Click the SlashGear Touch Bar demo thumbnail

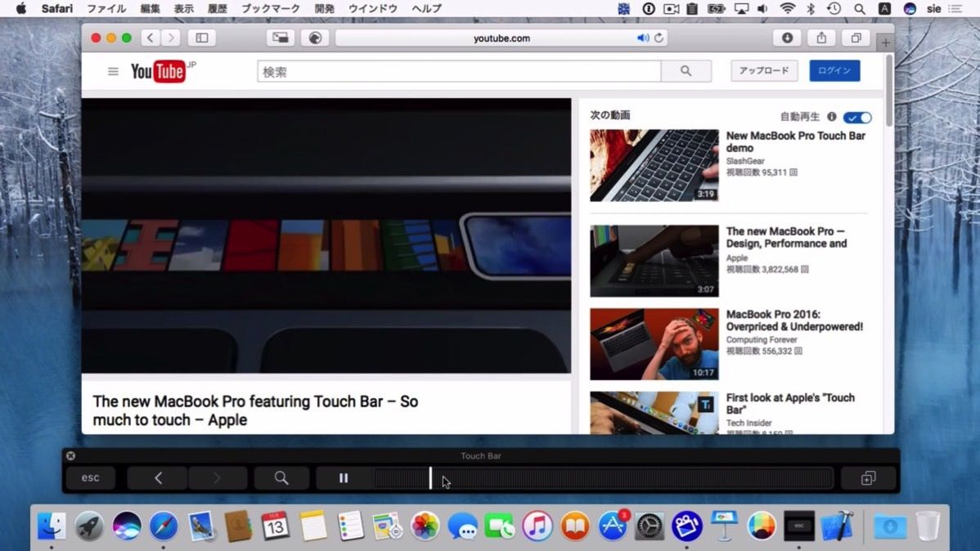[654, 166]
